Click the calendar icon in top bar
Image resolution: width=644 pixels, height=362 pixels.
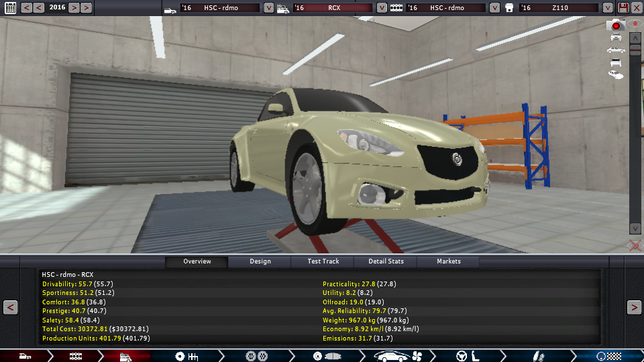(x=10, y=8)
